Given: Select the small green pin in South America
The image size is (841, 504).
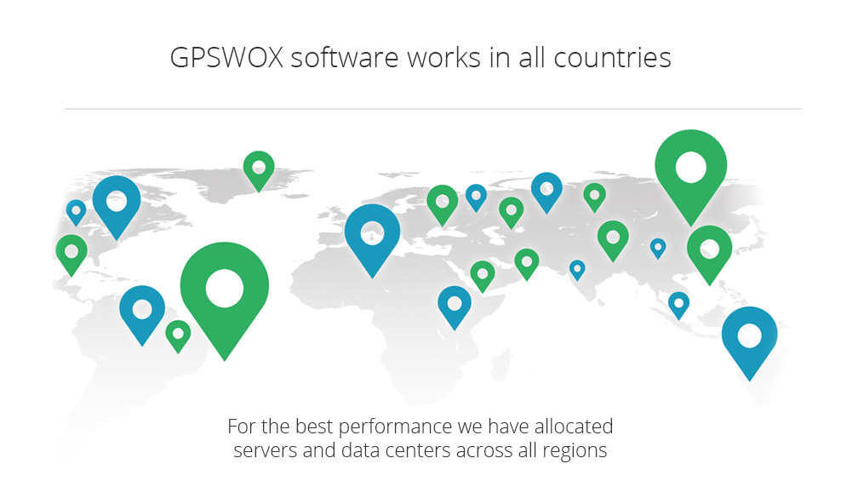Looking at the screenshot, I should click(x=178, y=335).
